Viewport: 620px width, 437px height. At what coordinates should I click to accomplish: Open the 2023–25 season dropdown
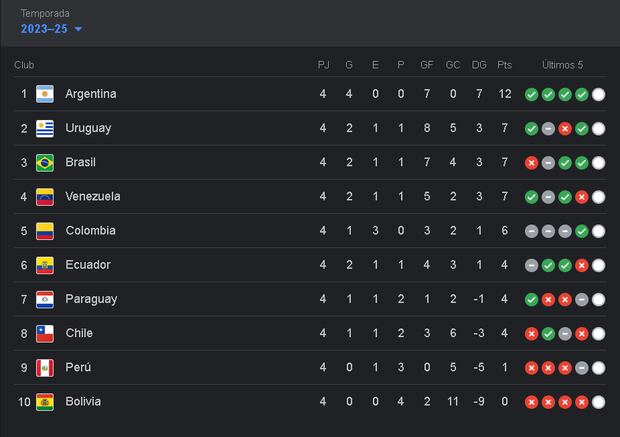click(52, 29)
